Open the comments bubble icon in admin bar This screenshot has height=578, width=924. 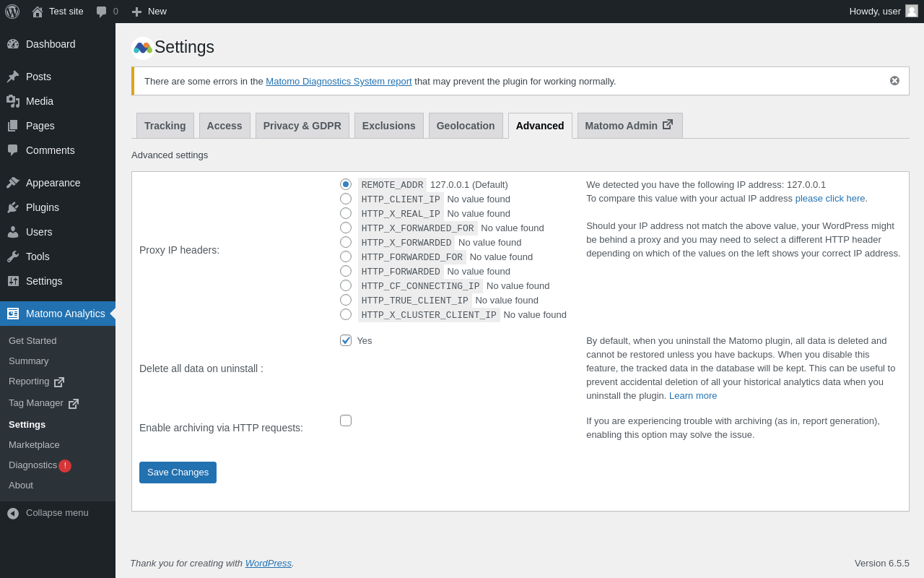pyautogui.click(x=102, y=12)
